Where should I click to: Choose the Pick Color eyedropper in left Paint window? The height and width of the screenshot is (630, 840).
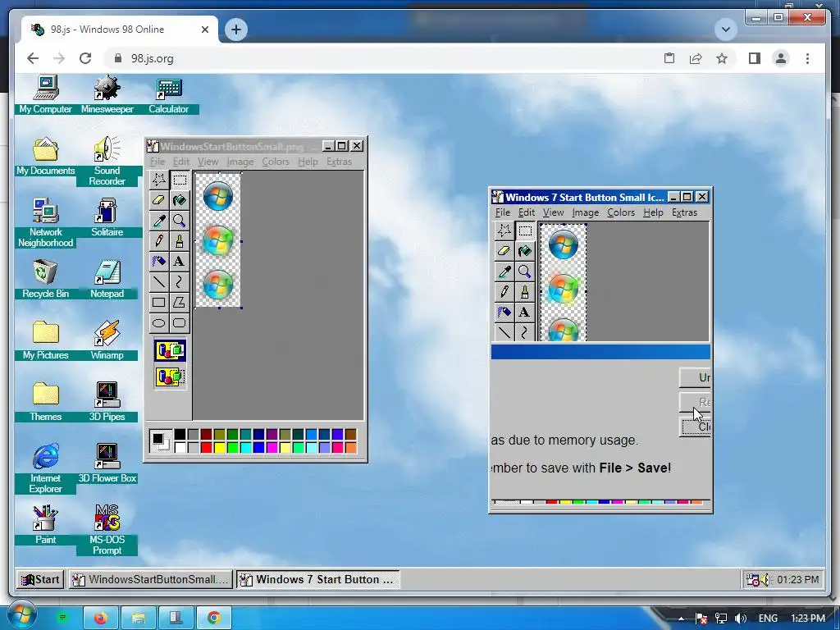pos(158,220)
